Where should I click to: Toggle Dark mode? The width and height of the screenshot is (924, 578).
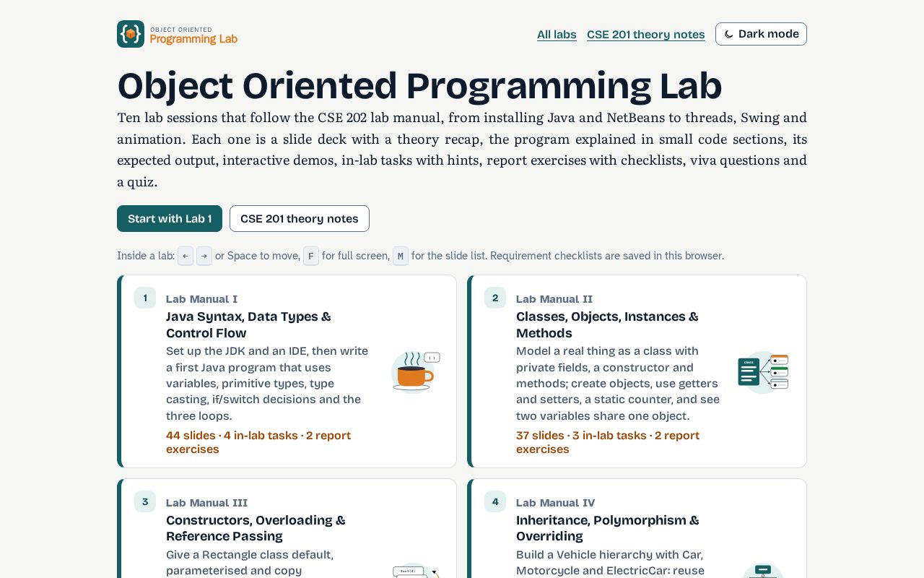pos(761,34)
